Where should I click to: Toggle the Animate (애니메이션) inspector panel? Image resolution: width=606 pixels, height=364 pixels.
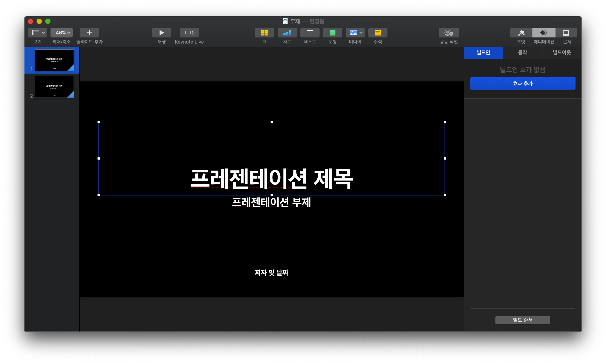(x=544, y=33)
